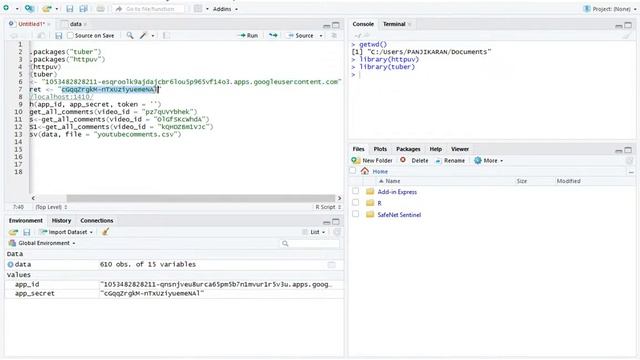Click the Home house icon in Files pane
Viewport: 640px width, 360px height.
pyautogui.click(x=364, y=171)
